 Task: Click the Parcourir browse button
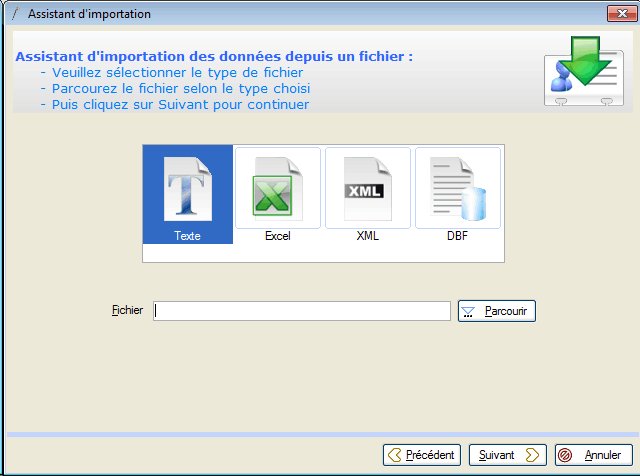tap(497, 311)
